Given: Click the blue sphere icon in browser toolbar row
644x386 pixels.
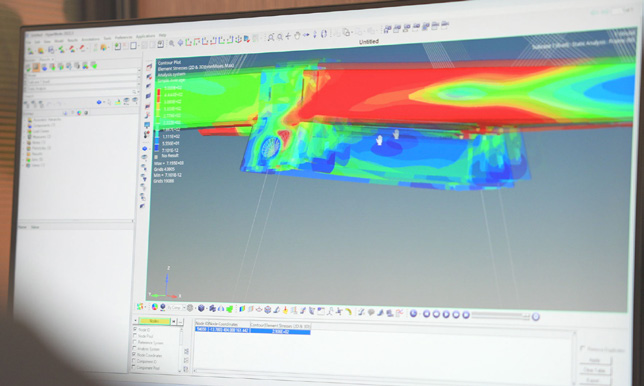Looking at the screenshot, I should pyautogui.click(x=99, y=102).
